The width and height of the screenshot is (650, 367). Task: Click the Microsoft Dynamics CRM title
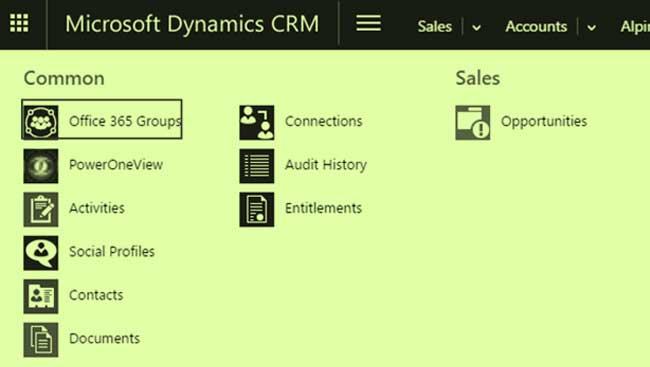tap(192, 24)
